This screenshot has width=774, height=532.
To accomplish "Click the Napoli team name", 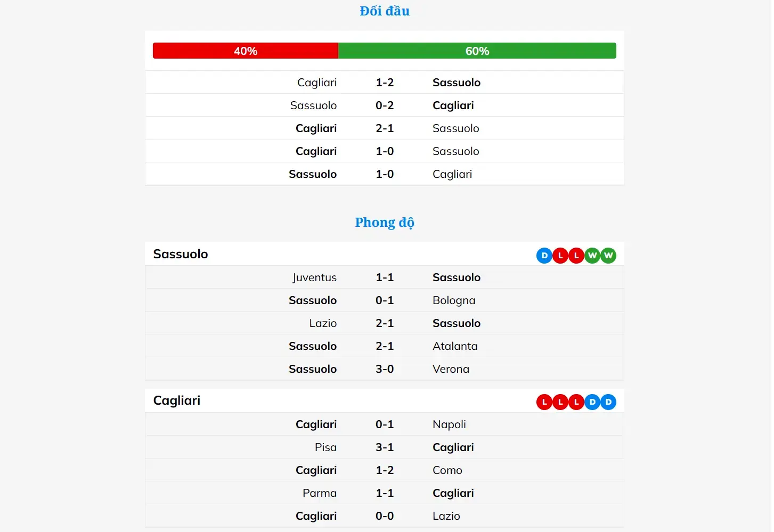I will [x=449, y=424].
